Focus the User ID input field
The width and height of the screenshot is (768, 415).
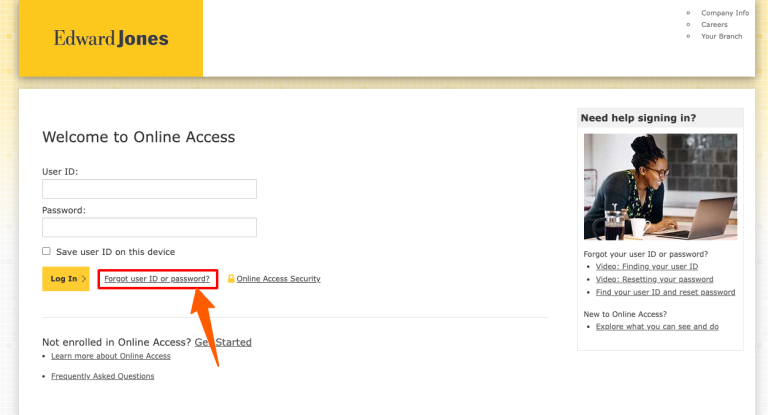point(149,189)
